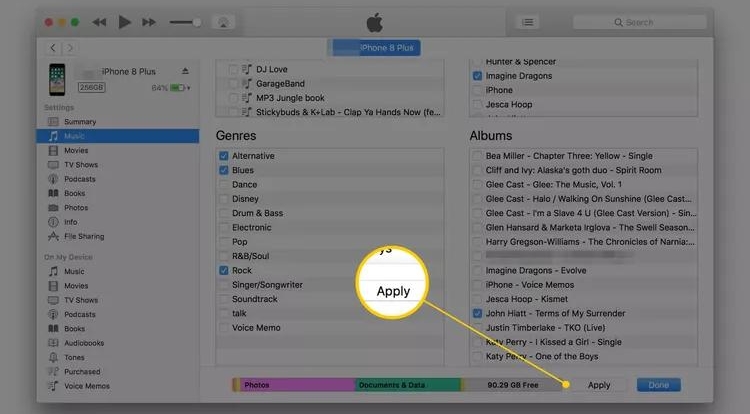The image size is (750, 414).
Task: Check the Electronic genre
Action: click(x=223, y=228)
